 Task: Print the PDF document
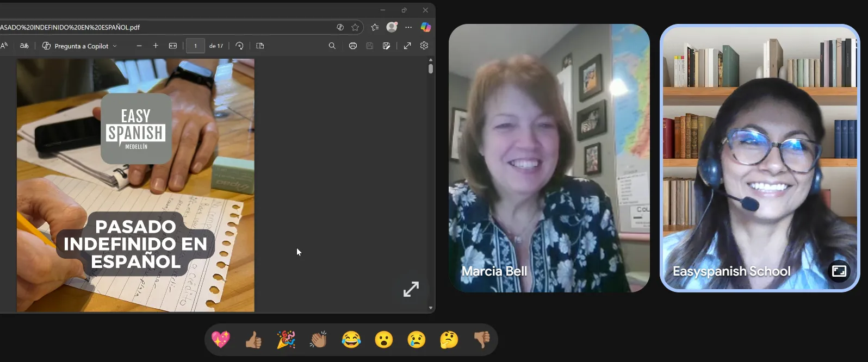(353, 46)
